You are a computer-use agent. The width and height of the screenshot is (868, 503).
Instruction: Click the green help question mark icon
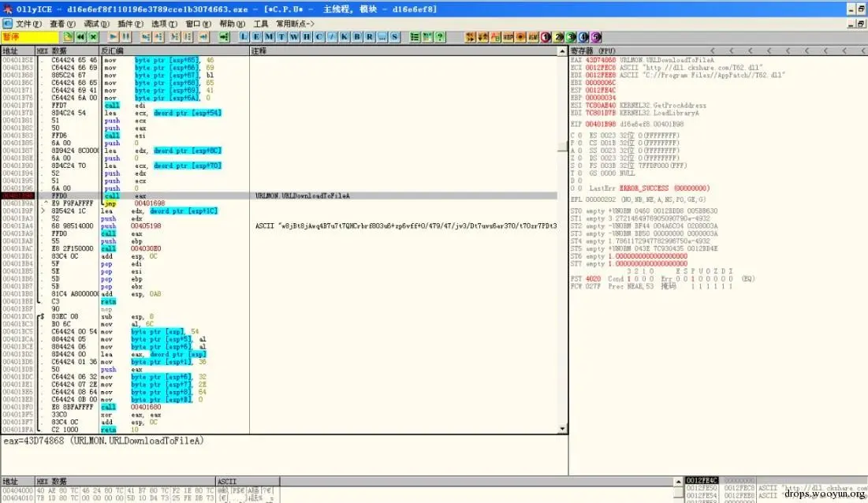440,37
